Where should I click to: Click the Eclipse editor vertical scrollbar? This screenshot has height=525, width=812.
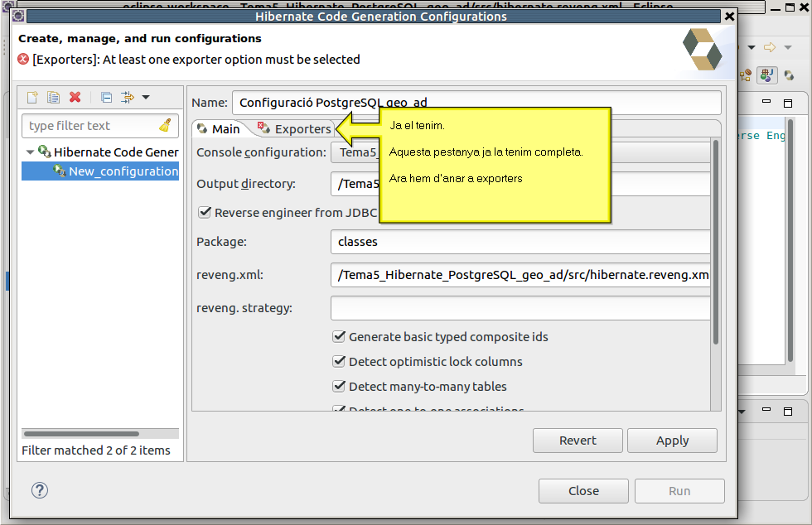[790, 241]
